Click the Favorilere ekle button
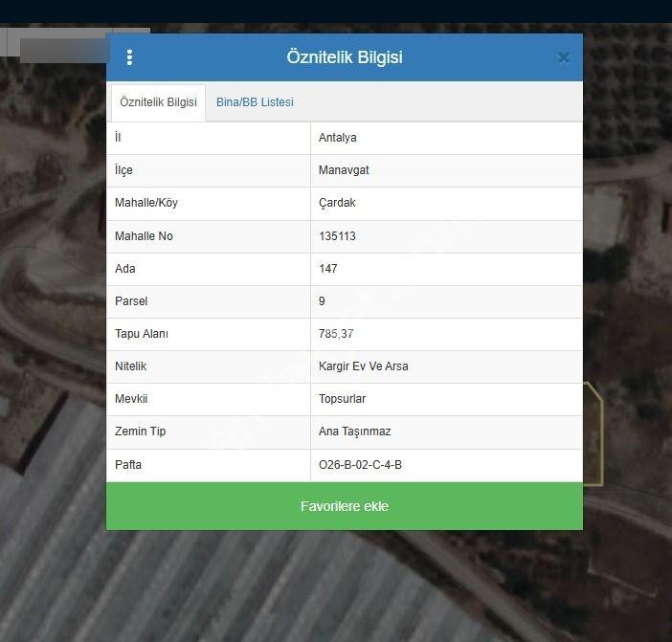 click(345, 506)
